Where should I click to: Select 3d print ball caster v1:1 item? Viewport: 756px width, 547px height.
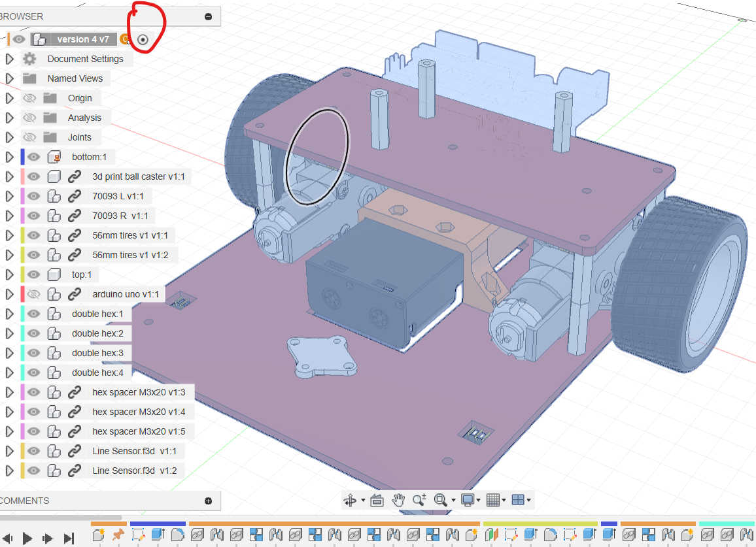pyautogui.click(x=139, y=176)
